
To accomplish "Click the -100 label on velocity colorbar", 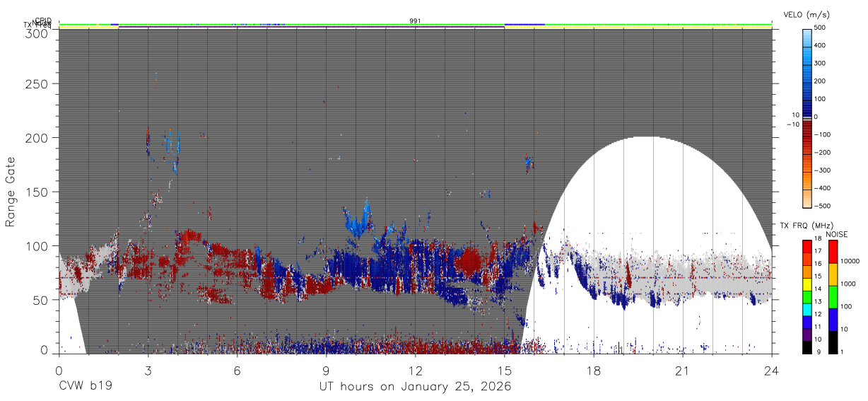I will 823,134.
